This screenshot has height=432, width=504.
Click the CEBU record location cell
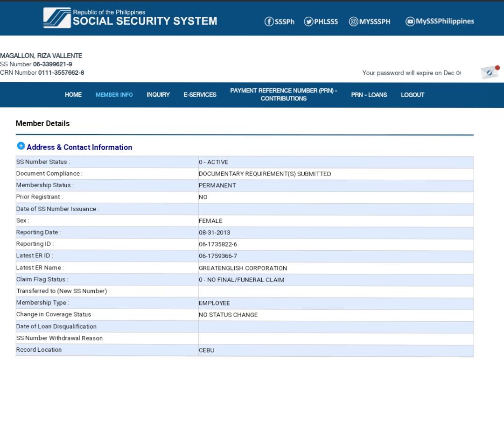[207, 350]
